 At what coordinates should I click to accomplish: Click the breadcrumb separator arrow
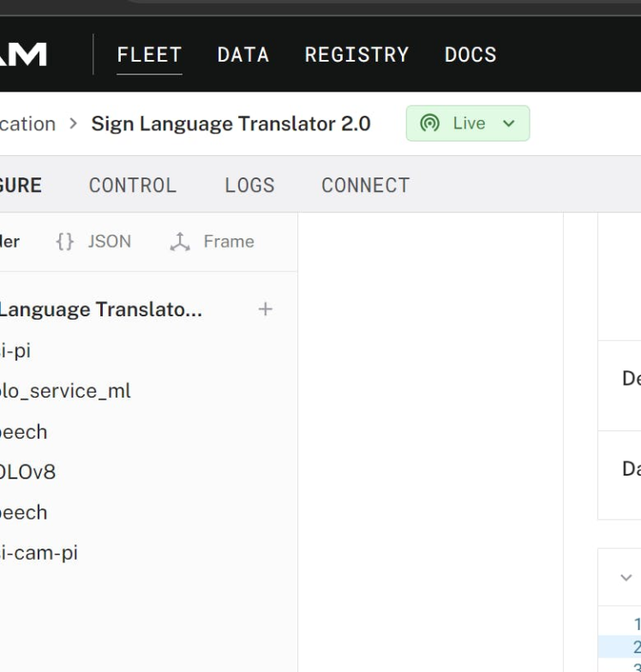[73, 123]
